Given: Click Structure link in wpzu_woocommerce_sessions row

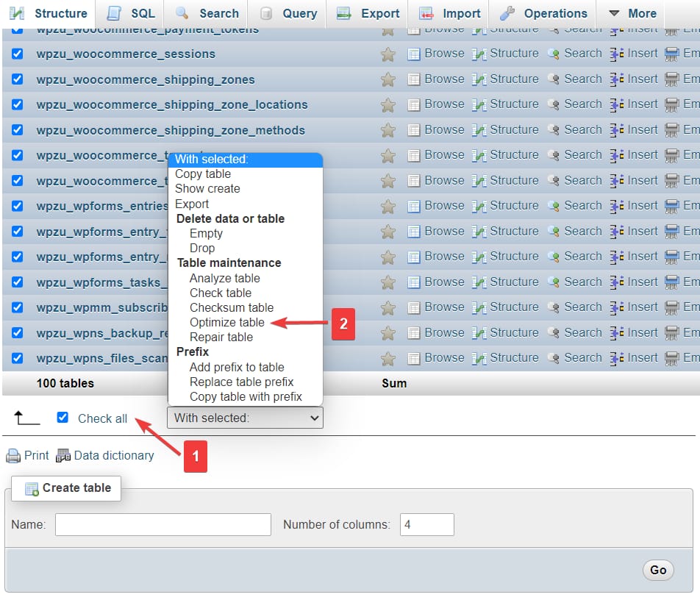Looking at the screenshot, I should [514, 54].
